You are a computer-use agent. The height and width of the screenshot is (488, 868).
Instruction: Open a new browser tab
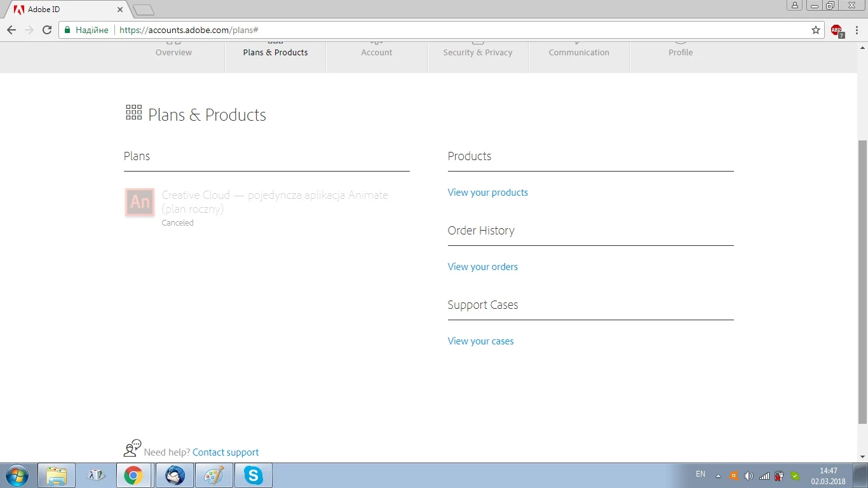click(144, 10)
